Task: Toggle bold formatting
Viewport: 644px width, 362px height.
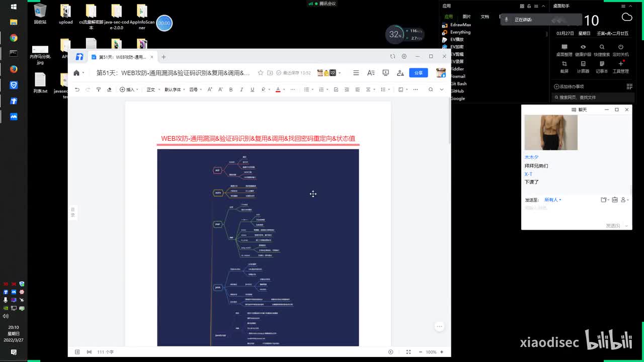Action: pos(231,89)
